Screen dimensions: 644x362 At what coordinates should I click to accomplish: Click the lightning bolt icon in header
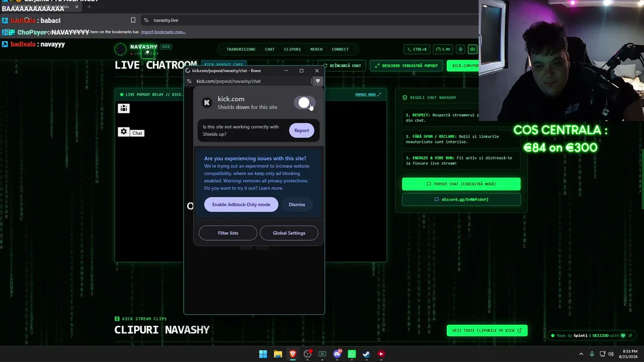point(460,49)
